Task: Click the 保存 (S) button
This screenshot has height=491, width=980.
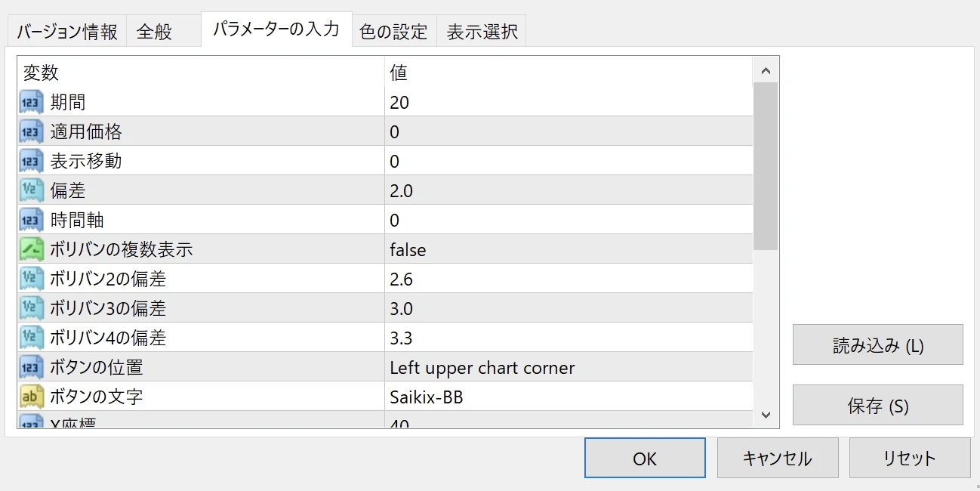Action: [x=877, y=405]
